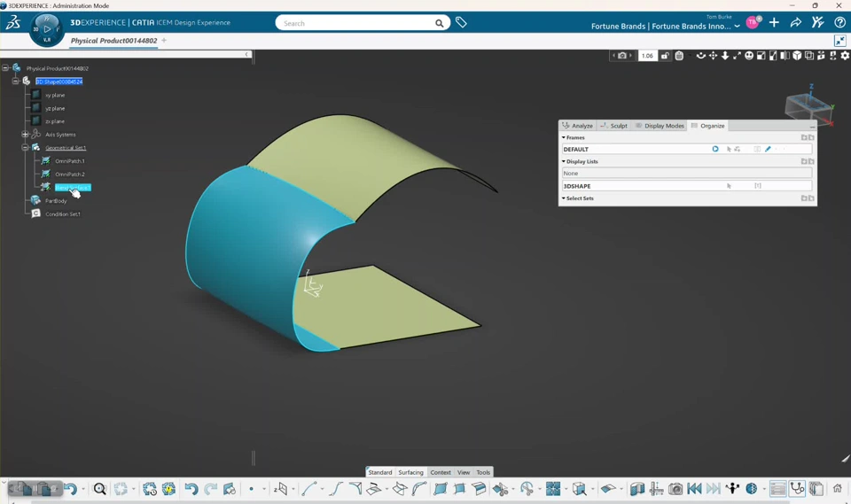Open the tag icon beside search
Viewport: 851px width, 504px height.
coord(461,23)
